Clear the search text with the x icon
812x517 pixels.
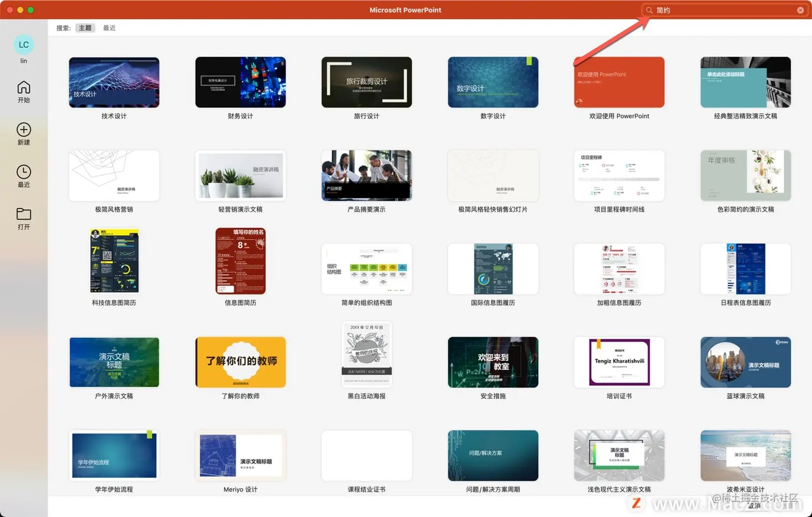800,10
